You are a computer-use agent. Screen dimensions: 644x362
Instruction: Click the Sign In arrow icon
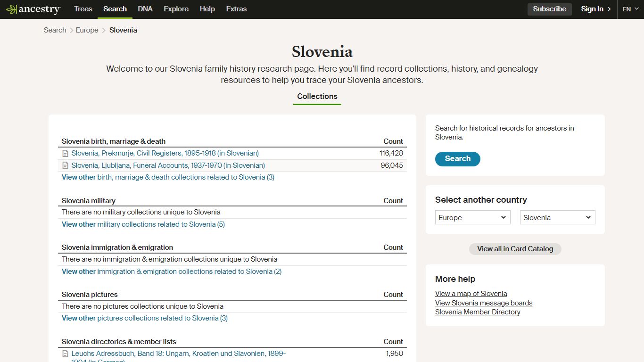click(609, 9)
